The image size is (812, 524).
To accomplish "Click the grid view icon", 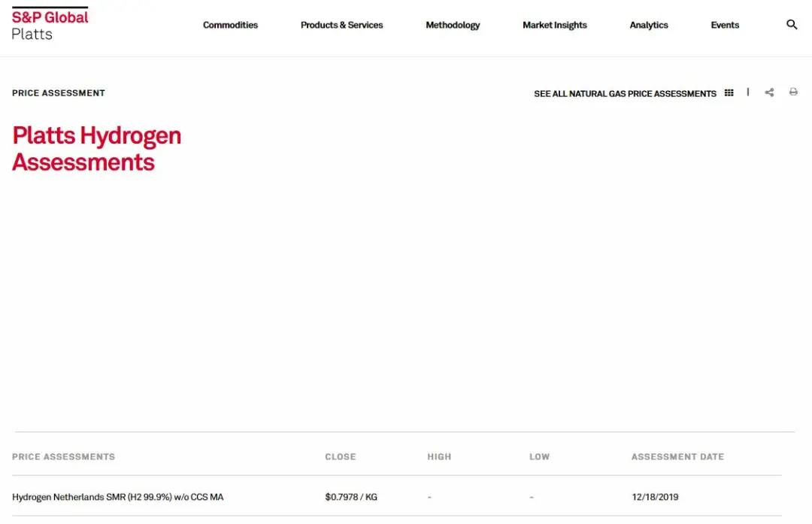I will pos(729,93).
